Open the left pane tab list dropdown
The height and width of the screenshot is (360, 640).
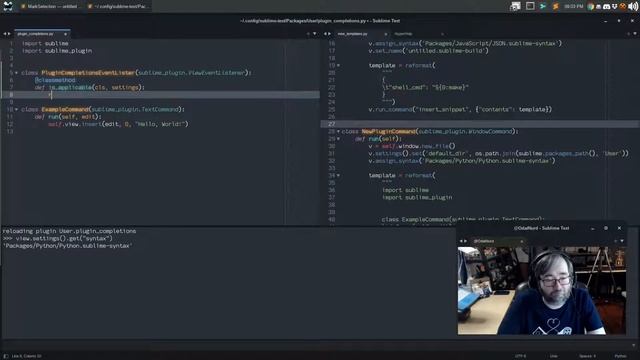(x=314, y=34)
